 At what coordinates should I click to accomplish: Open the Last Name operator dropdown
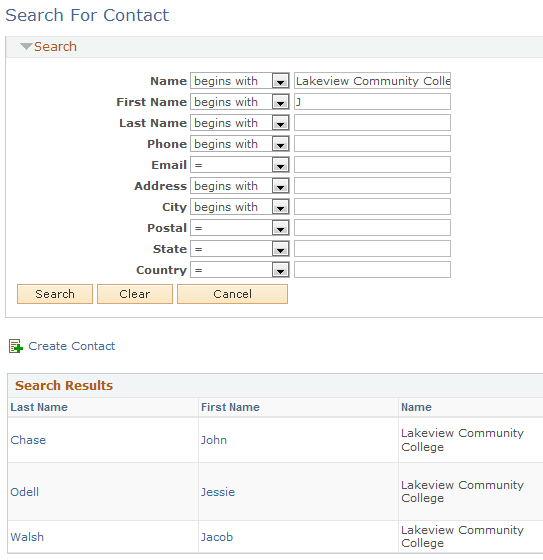coord(240,123)
